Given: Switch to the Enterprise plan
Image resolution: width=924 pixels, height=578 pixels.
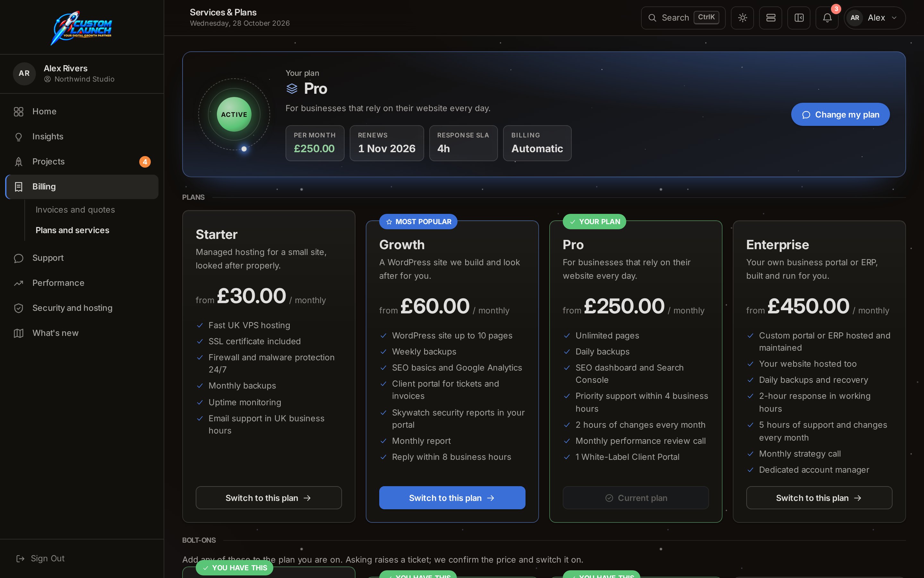Looking at the screenshot, I should (819, 498).
